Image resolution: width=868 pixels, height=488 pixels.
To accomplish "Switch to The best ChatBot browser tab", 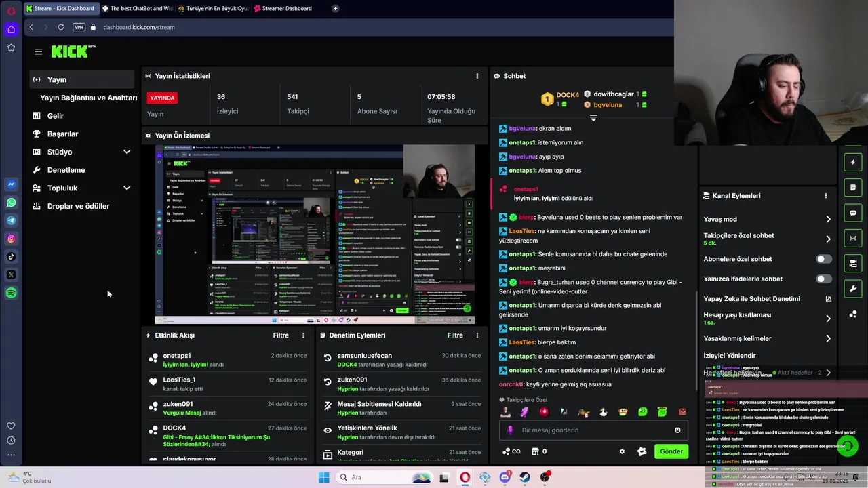I will (x=137, y=9).
